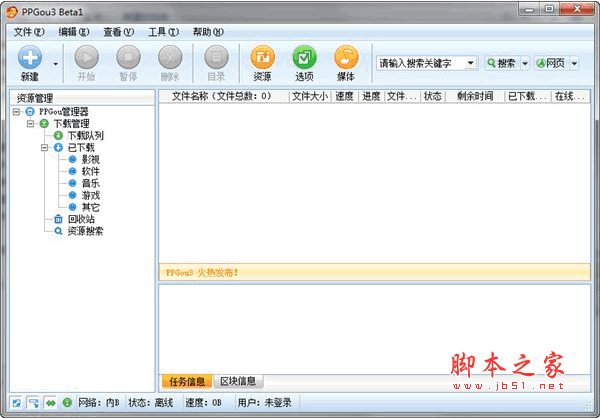The height and width of the screenshot is (419, 600).
Task: Click the 状态: 离线 status text
Action: click(x=151, y=403)
